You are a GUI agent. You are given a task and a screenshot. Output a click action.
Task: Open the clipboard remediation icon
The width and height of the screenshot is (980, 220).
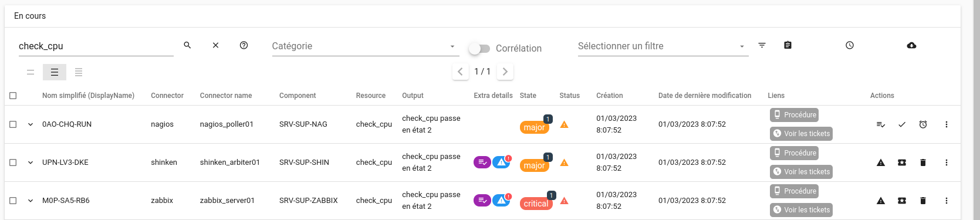coord(788,45)
